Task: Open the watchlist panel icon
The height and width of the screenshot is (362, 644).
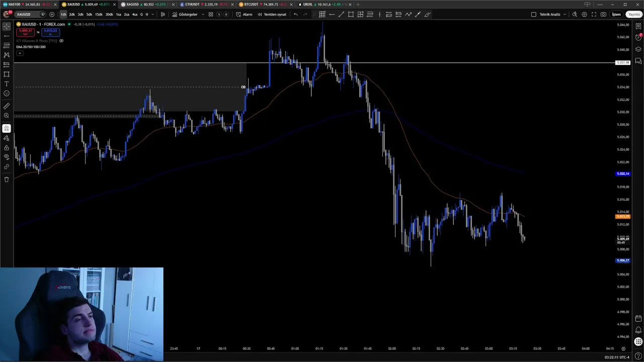Action: click(638, 26)
